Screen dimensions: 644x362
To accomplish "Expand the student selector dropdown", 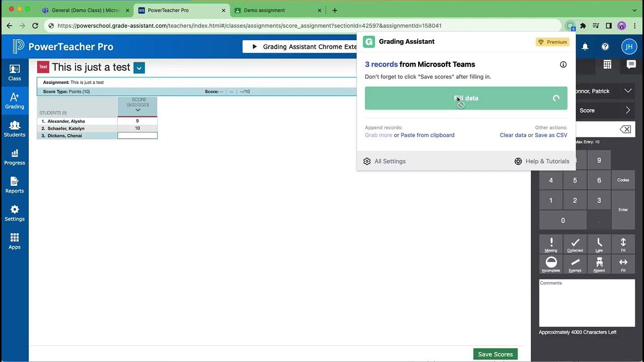I will [x=628, y=91].
